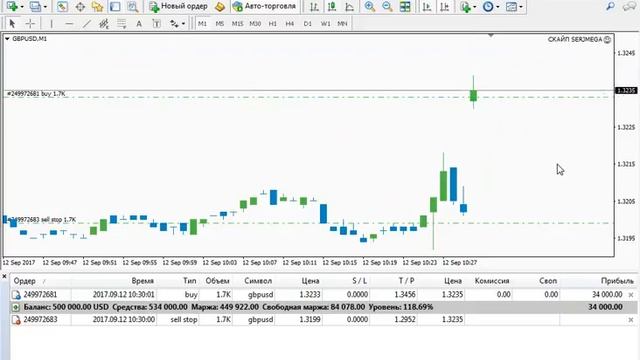Switch to M30 timeframe
The width and height of the screenshot is (640, 360).
[255, 24]
